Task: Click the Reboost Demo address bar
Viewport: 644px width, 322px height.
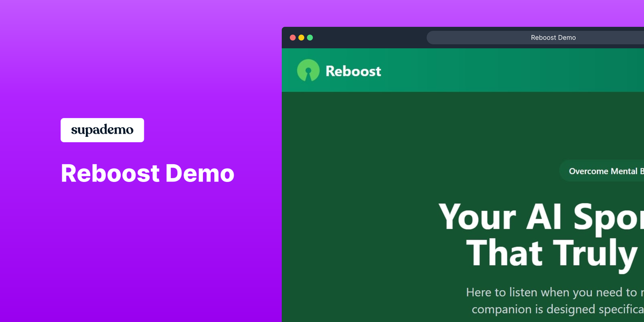Action: pos(535,38)
